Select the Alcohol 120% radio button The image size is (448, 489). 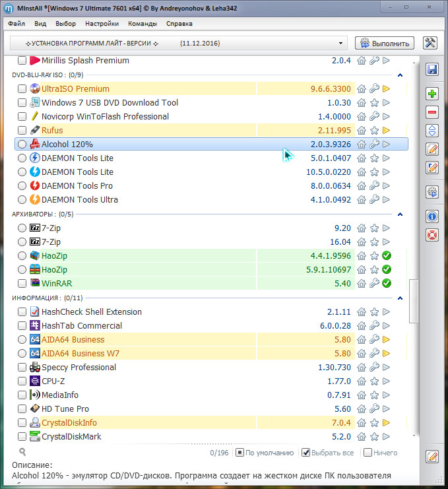[x=22, y=144]
